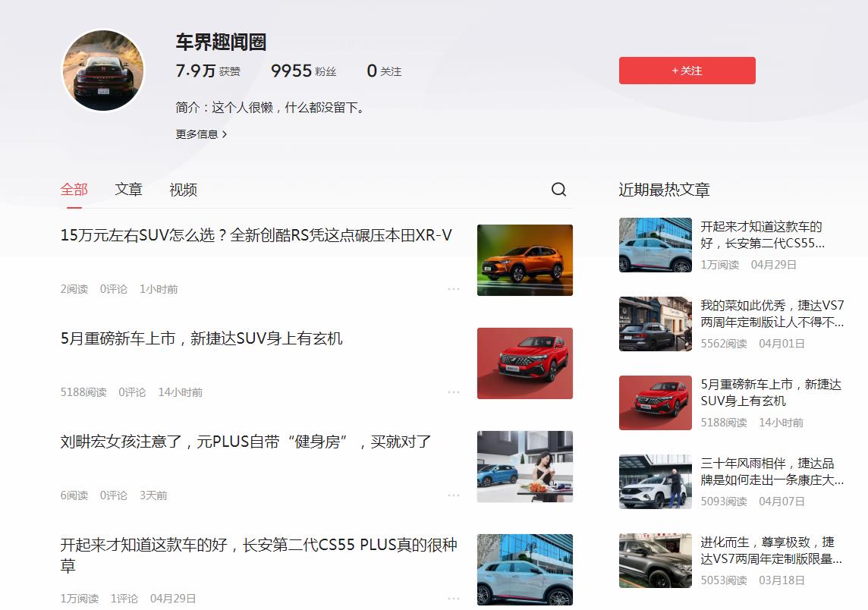
Task: Click the 车界趣闻圈 profile avatar
Action: (x=103, y=71)
